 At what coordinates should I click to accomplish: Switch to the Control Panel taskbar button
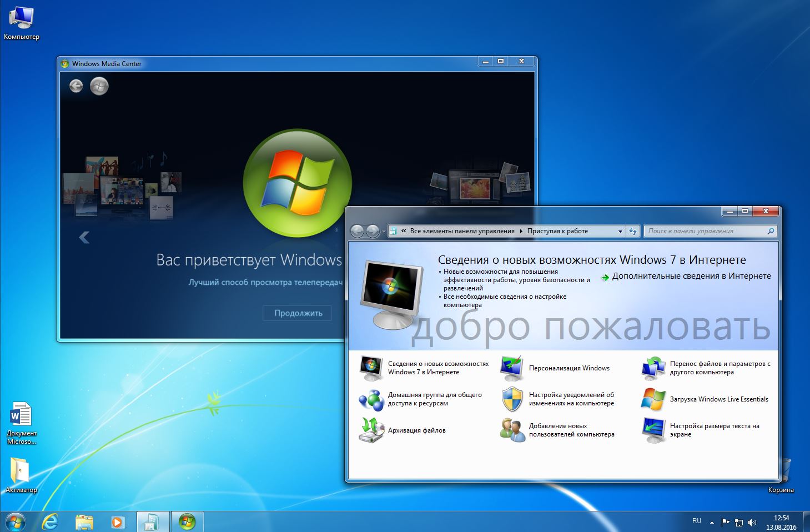click(x=152, y=522)
